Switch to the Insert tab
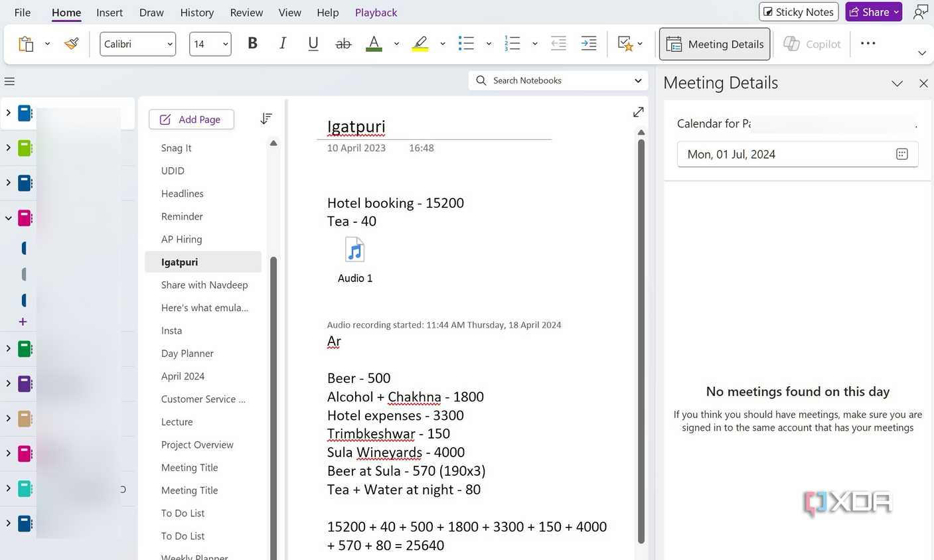 [110, 13]
